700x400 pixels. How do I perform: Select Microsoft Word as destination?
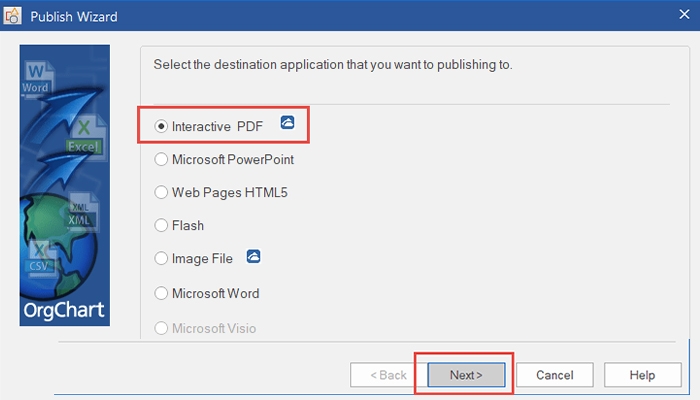pos(161,294)
